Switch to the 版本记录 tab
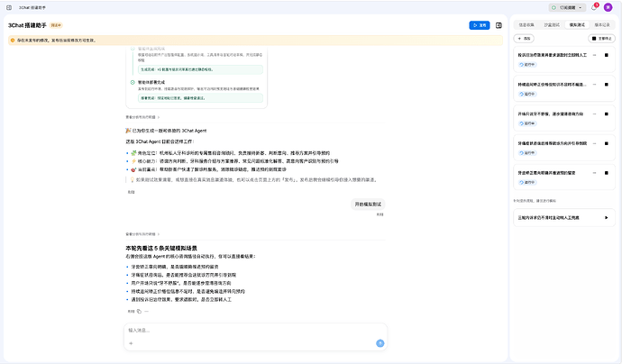This screenshot has height=364, width=622. (x=602, y=25)
